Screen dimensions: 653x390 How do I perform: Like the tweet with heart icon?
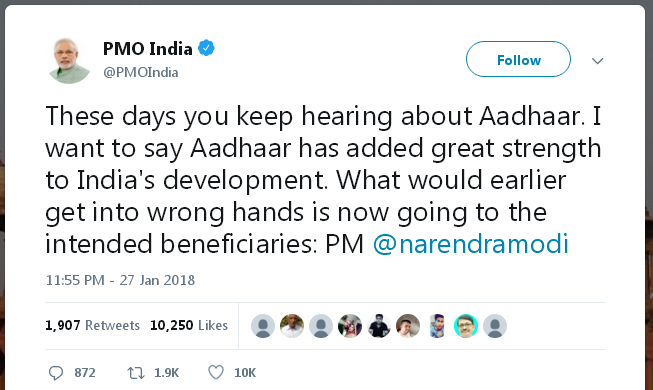[x=216, y=372]
